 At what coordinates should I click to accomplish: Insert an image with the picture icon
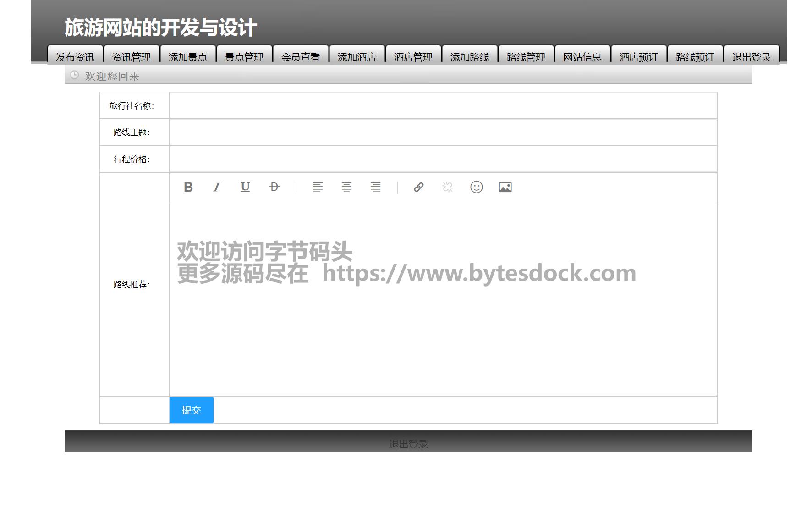(x=505, y=187)
